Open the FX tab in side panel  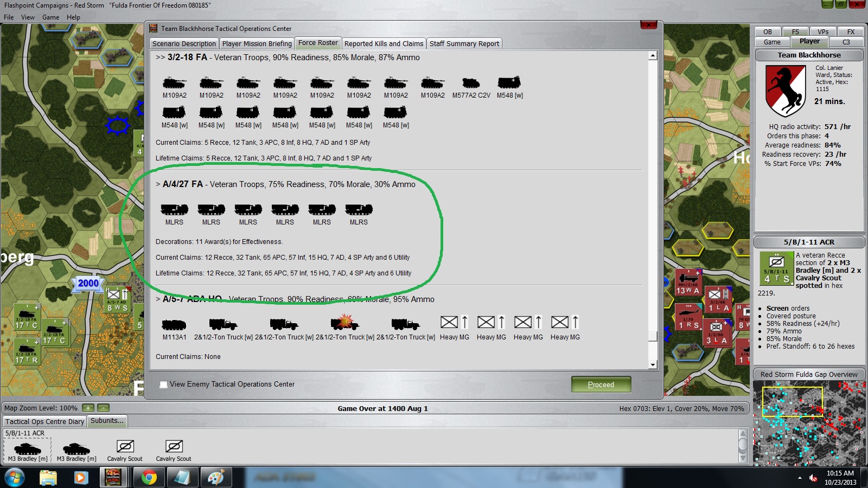(x=851, y=31)
